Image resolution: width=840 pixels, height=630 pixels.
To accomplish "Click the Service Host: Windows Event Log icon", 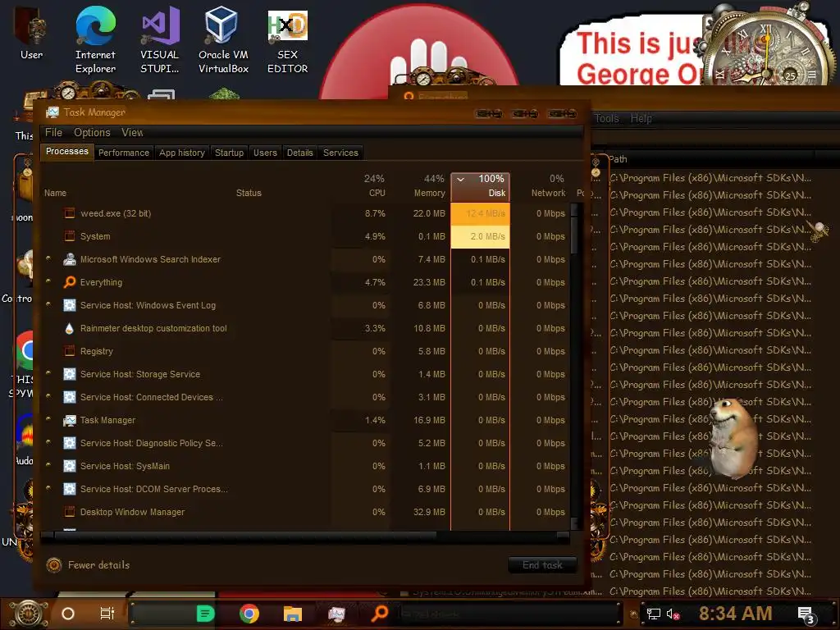I will pos(69,305).
